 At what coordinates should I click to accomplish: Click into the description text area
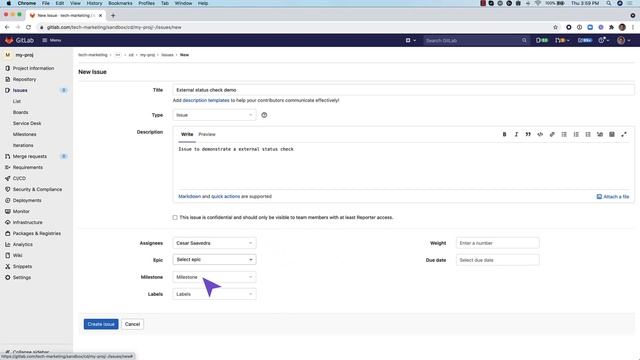[x=403, y=167]
